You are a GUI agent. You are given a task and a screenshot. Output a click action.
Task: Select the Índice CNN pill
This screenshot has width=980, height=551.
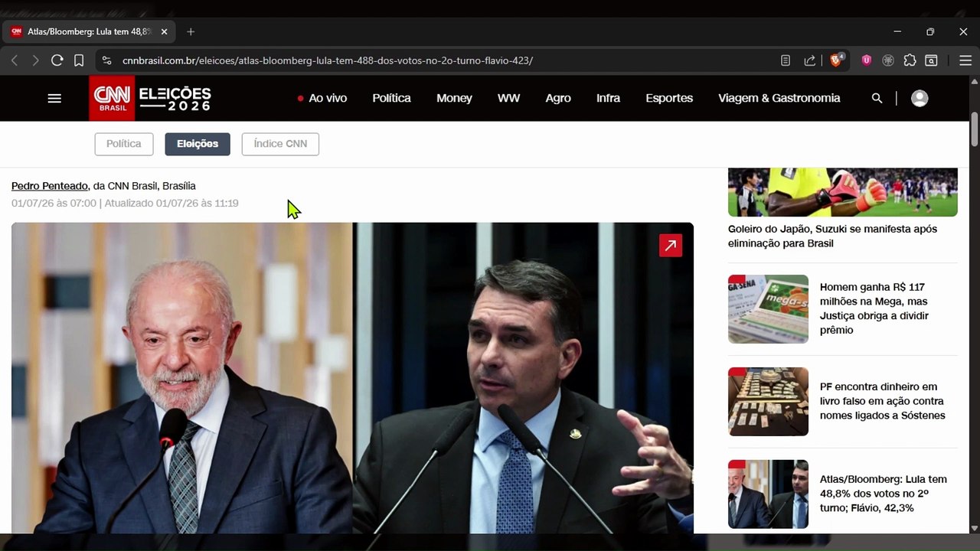280,144
